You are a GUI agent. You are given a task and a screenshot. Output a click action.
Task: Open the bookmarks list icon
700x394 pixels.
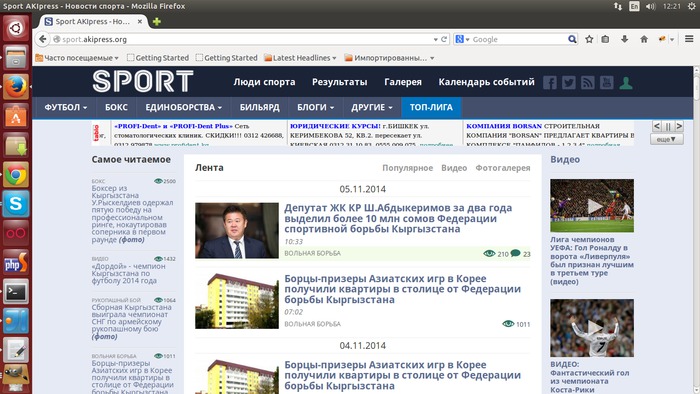click(605, 39)
